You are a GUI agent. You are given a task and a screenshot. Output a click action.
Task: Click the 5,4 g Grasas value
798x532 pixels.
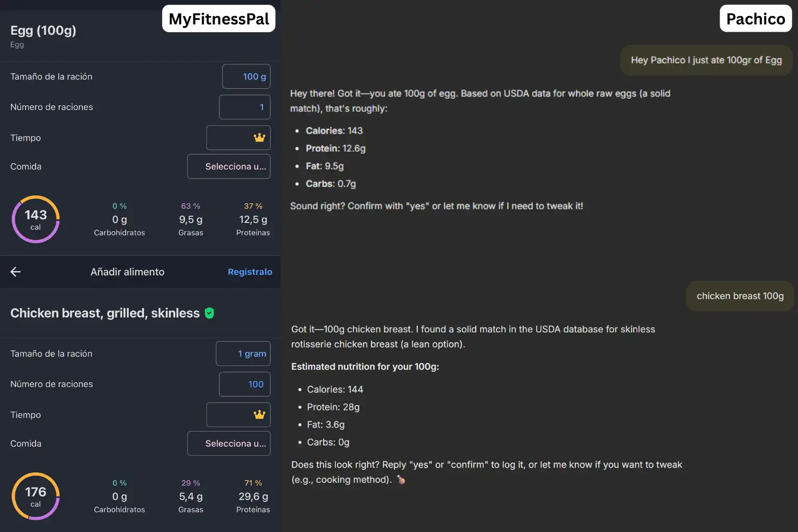tap(191, 496)
